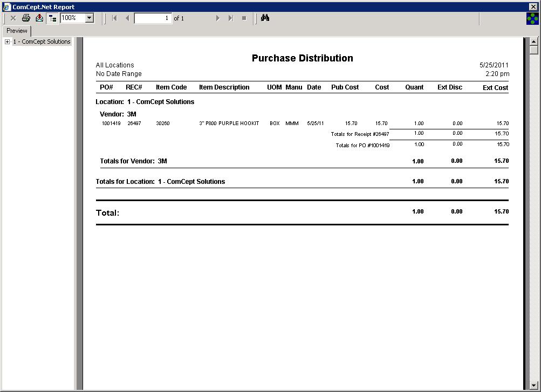
Task: Open the binoculars search text tool
Action: (265, 18)
